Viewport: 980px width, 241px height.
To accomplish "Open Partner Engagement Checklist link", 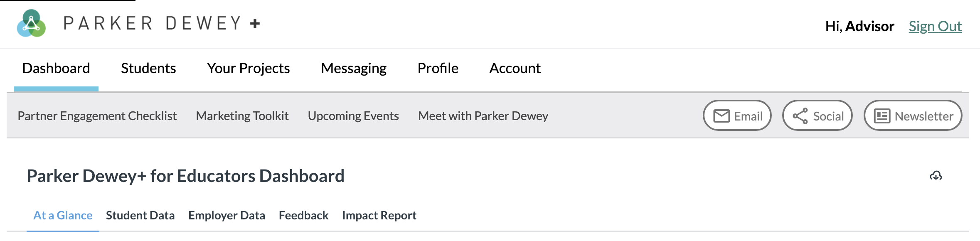I will click(x=97, y=116).
